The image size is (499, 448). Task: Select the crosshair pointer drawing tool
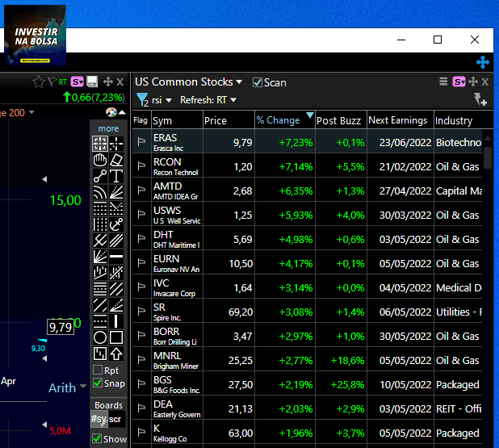(x=100, y=144)
